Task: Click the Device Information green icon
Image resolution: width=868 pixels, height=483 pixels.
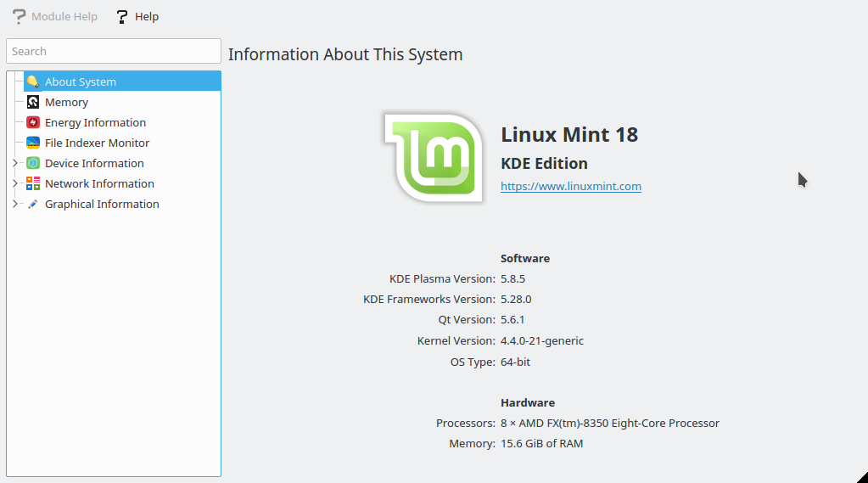Action: point(32,163)
